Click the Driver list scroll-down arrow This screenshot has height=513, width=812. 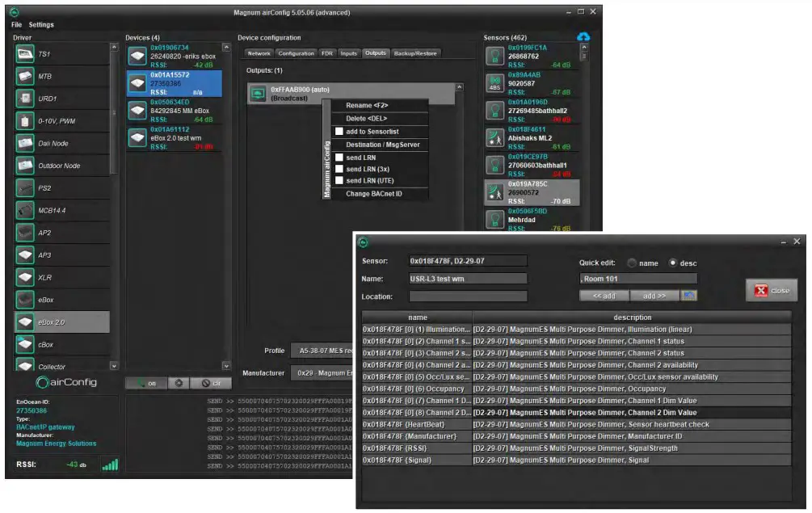pyautogui.click(x=114, y=367)
